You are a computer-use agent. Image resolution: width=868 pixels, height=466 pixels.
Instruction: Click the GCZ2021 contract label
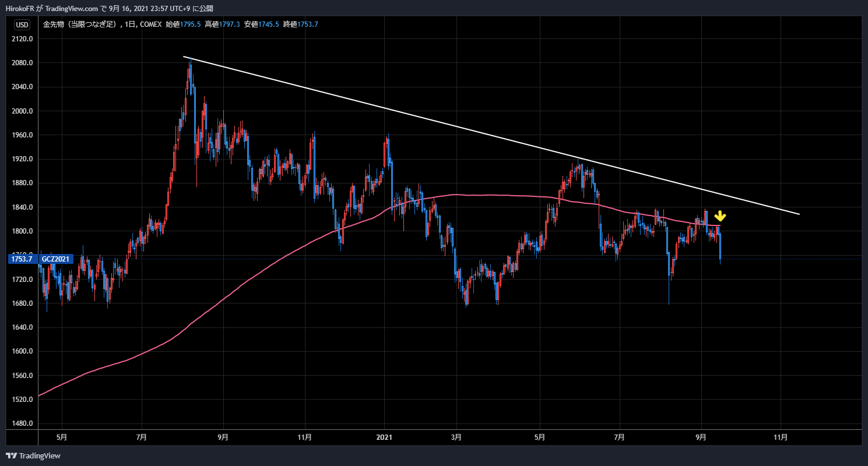pyautogui.click(x=56, y=259)
